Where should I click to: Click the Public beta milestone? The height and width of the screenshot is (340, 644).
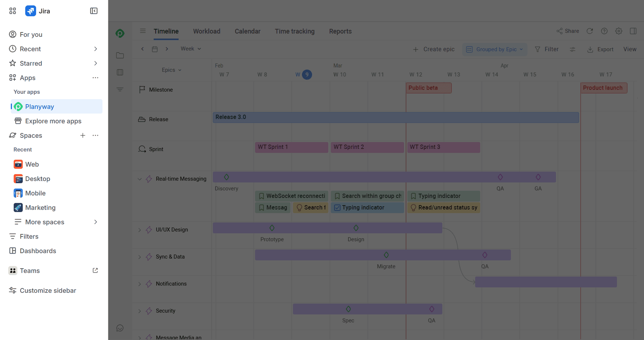(429, 88)
